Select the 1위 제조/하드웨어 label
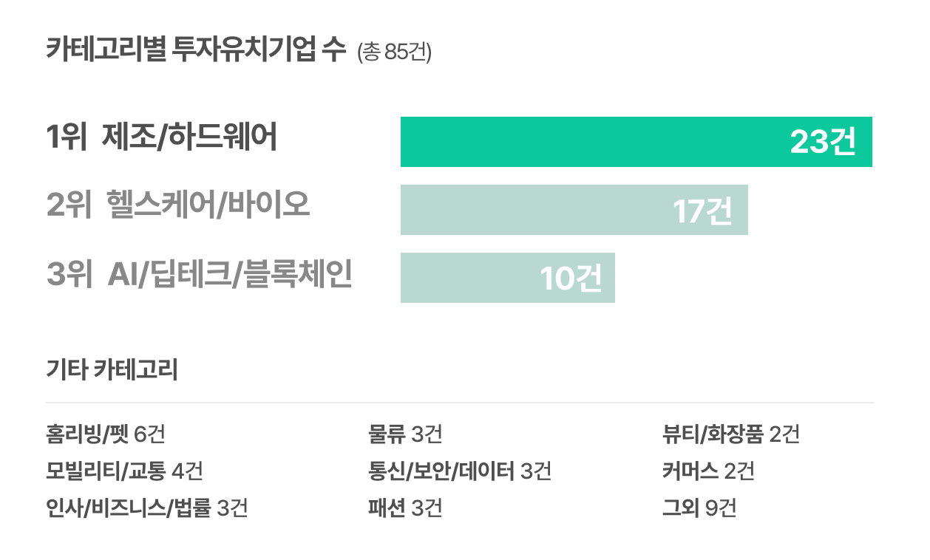This screenshot has height=560, width=930. click(161, 138)
